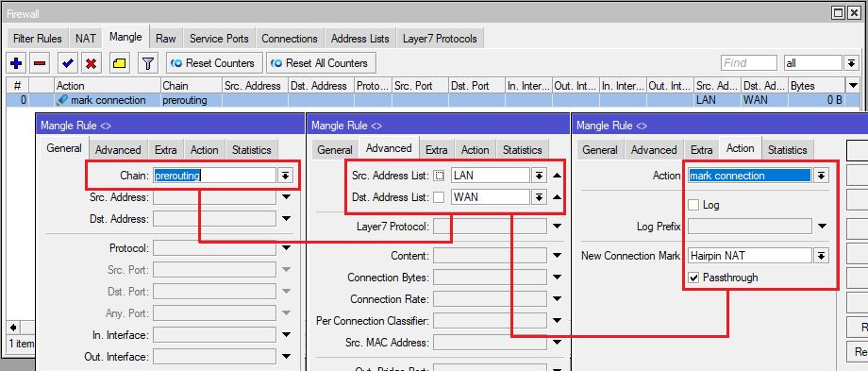Collapse the Dst. Address List field with the up arrow

[x=557, y=197]
